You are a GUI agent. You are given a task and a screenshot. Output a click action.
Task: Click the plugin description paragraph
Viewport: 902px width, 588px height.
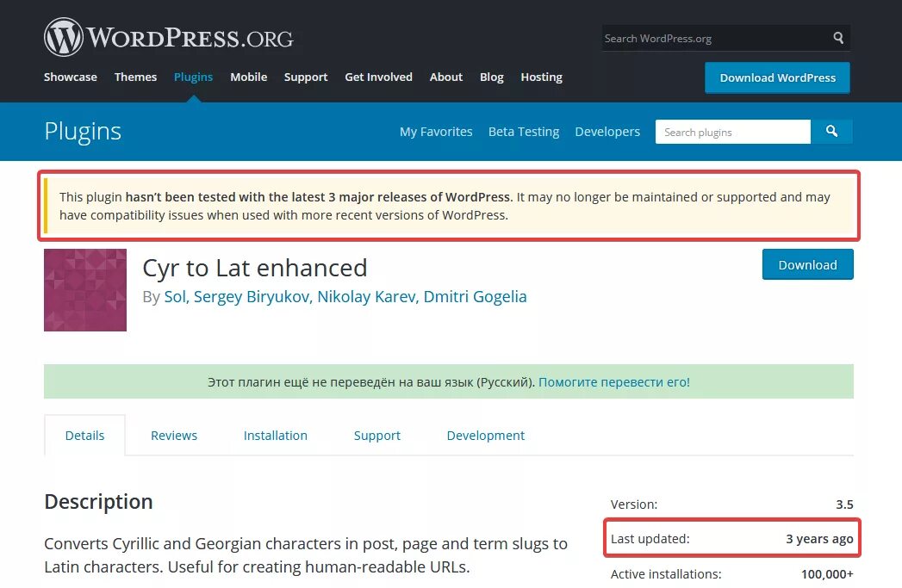pyautogui.click(x=306, y=554)
